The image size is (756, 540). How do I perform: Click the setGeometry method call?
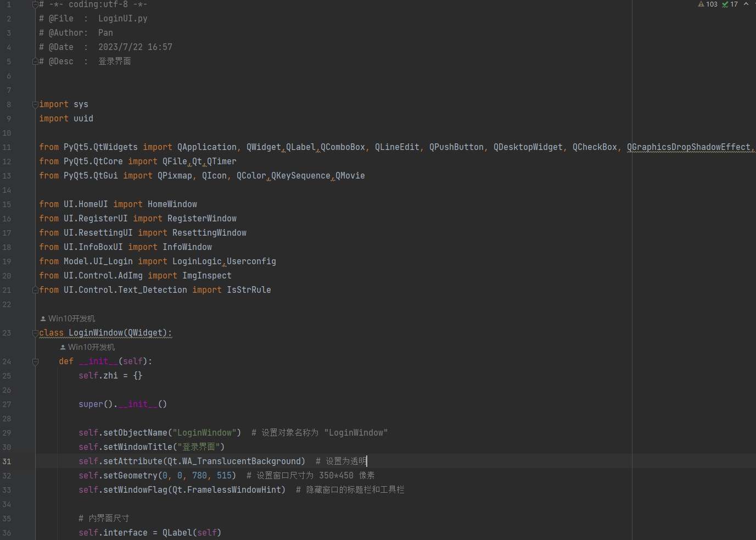coord(130,476)
